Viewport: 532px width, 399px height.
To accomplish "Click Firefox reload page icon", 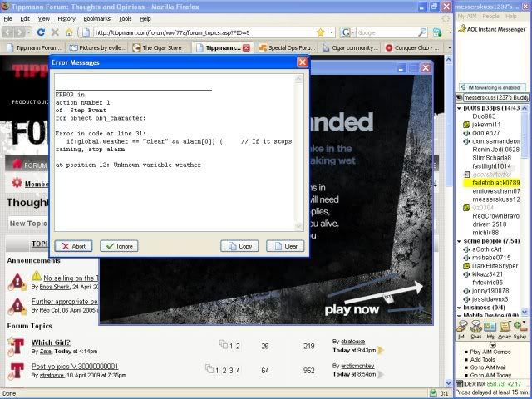I will click(41, 32).
